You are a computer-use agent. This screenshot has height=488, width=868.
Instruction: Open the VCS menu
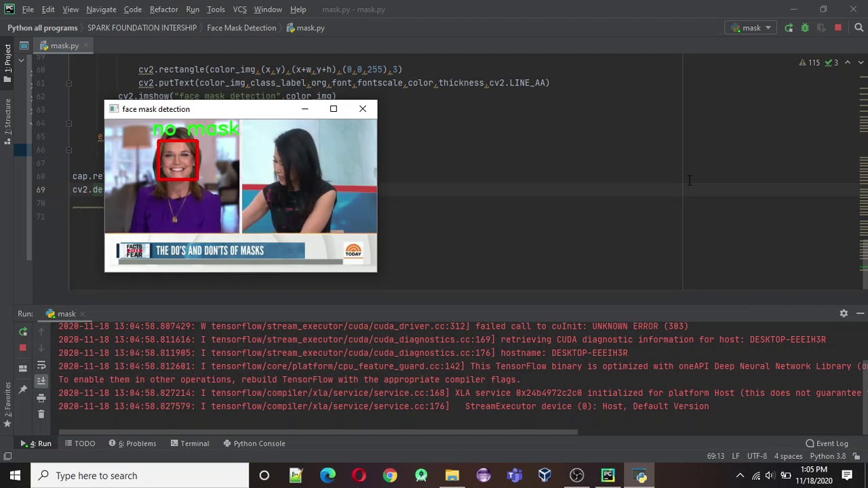coord(240,9)
